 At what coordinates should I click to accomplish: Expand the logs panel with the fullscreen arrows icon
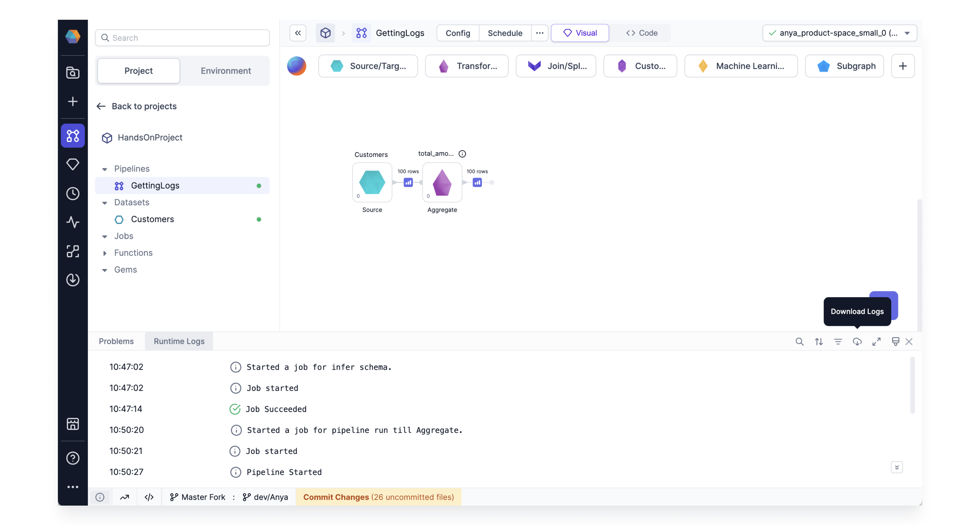pyautogui.click(x=877, y=341)
